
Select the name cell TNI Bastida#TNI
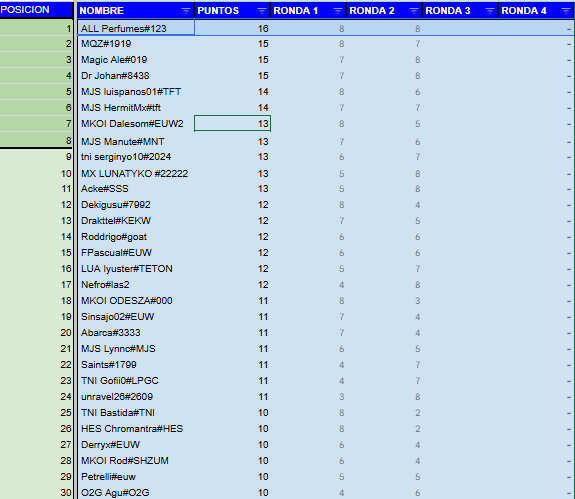pos(136,413)
